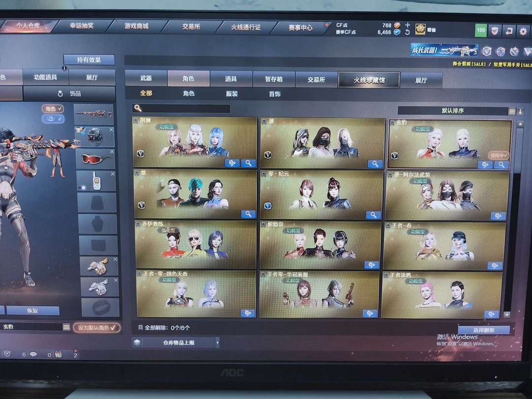Screen dimensions: 532x399
Task: Open the 饰品 accessories button
Action: point(69,93)
